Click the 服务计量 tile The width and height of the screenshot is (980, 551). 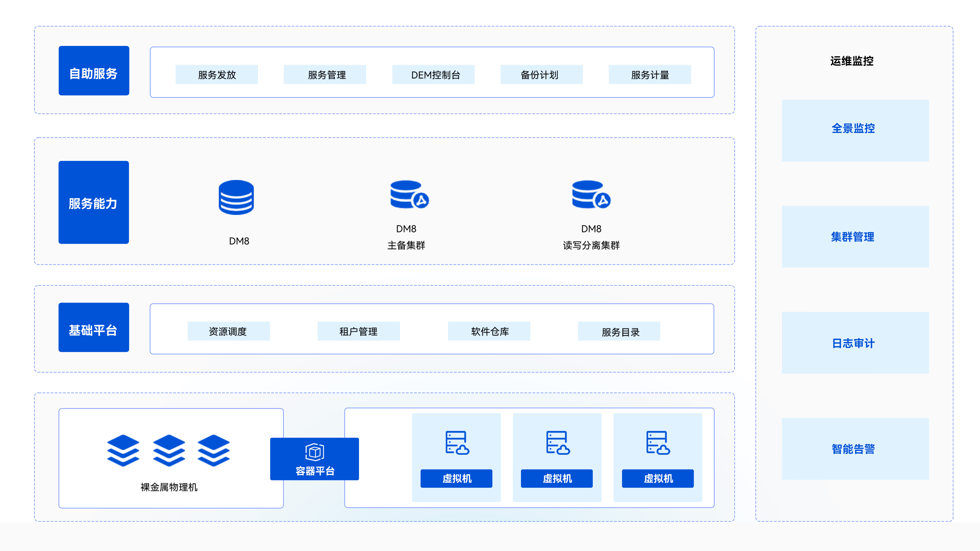(649, 74)
